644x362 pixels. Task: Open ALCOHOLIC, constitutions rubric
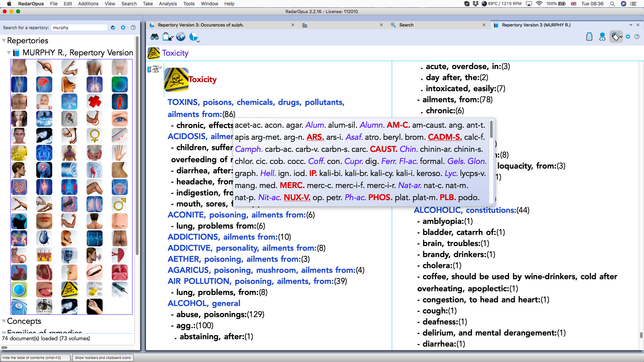(x=465, y=210)
